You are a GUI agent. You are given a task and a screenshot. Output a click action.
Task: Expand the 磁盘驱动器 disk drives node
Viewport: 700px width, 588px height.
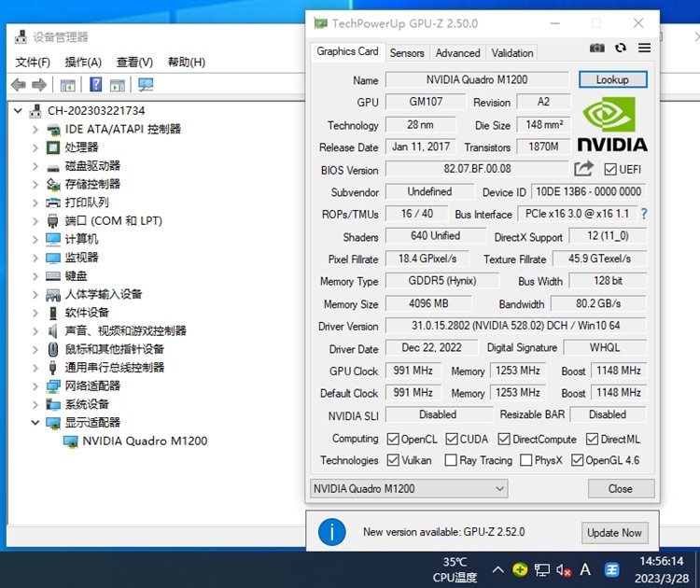(35, 166)
